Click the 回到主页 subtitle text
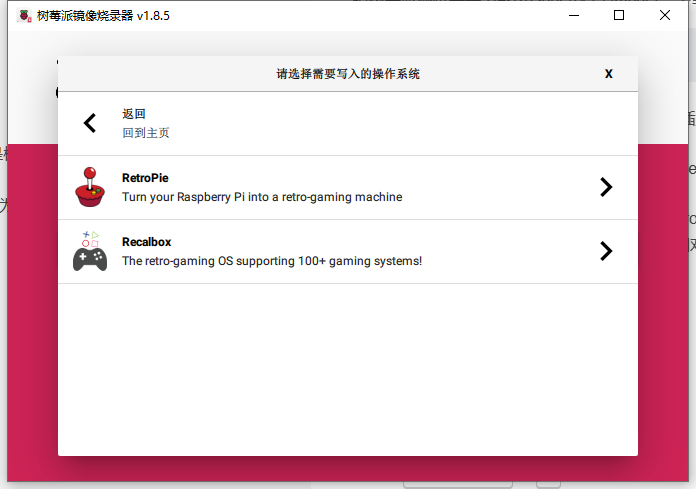 (146, 133)
